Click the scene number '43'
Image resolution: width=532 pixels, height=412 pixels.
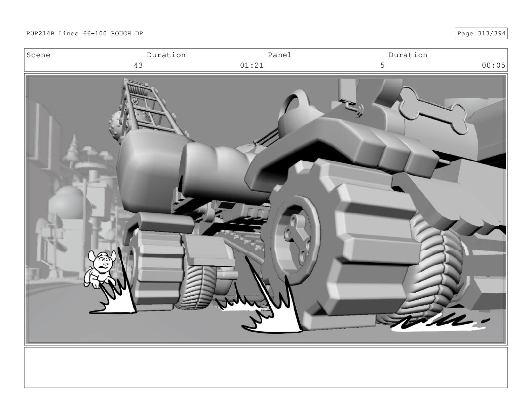pyautogui.click(x=138, y=65)
